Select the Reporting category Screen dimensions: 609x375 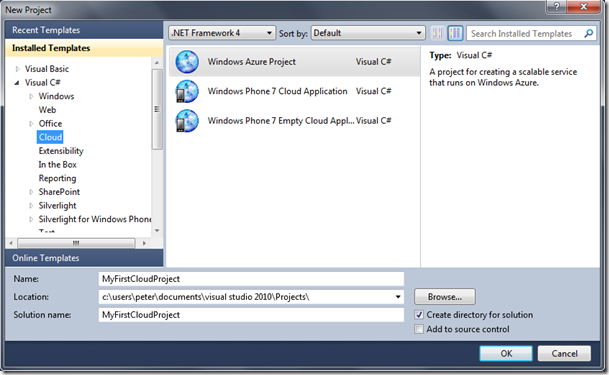57,178
